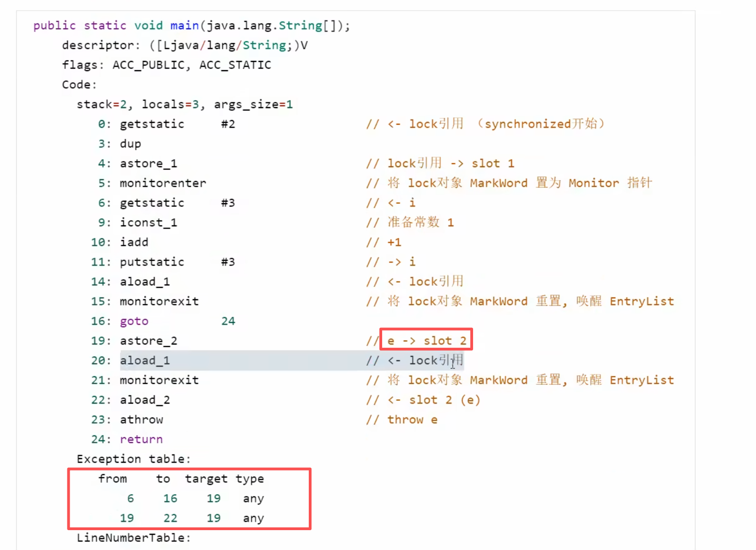Click the 'to' value 16 in exception table

[170, 499]
